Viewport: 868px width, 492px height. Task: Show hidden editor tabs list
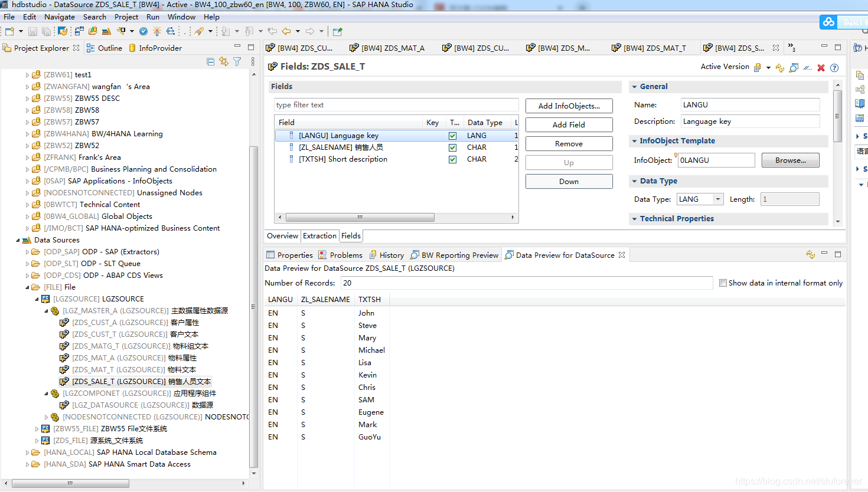791,48
